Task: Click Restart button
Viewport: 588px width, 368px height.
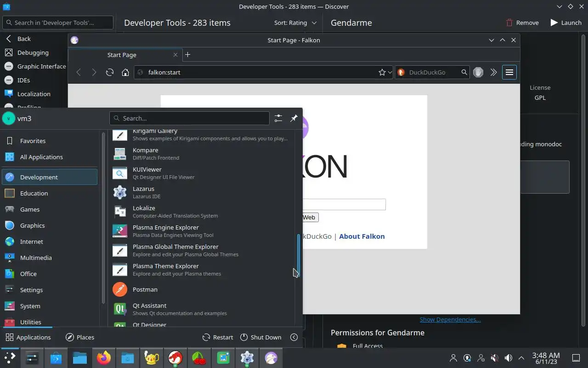Action: click(x=218, y=337)
